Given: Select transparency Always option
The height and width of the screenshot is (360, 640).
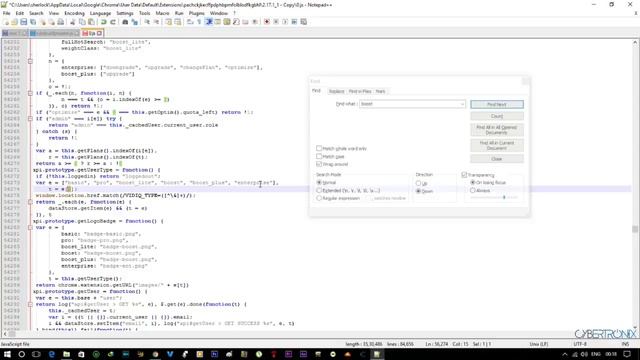Looking at the screenshot, I should coord(473,190).
